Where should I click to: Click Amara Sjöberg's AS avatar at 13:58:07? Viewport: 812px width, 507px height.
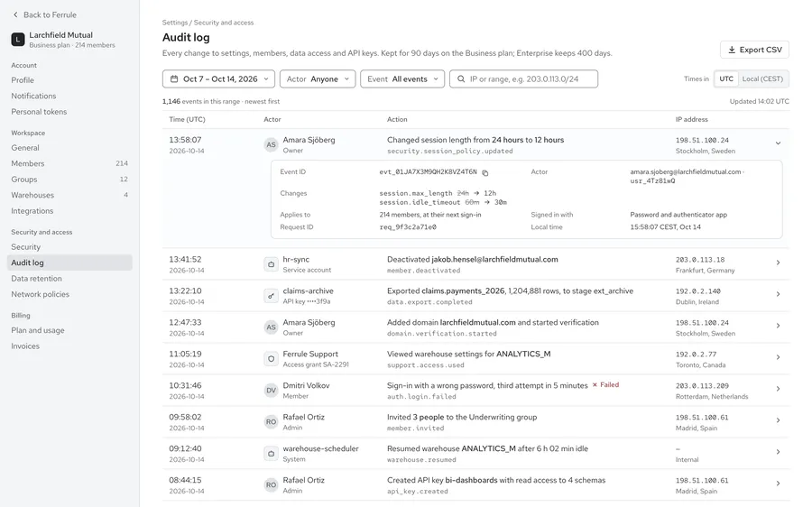pos(271,144)
